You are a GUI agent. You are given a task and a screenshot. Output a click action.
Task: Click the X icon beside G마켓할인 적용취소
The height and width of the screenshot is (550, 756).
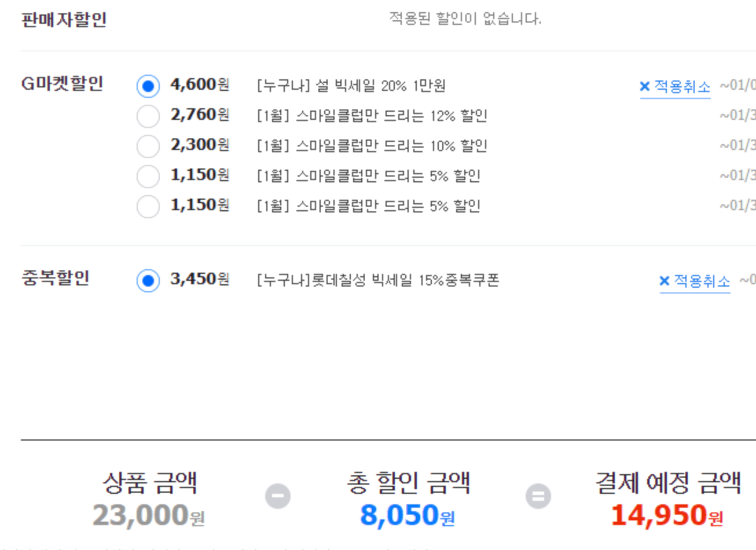click(644, 86)
